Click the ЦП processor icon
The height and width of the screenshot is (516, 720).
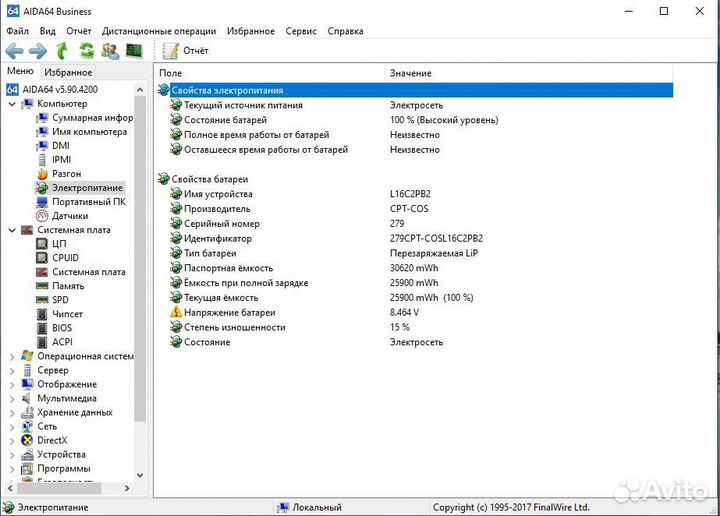tap(42, 244)
